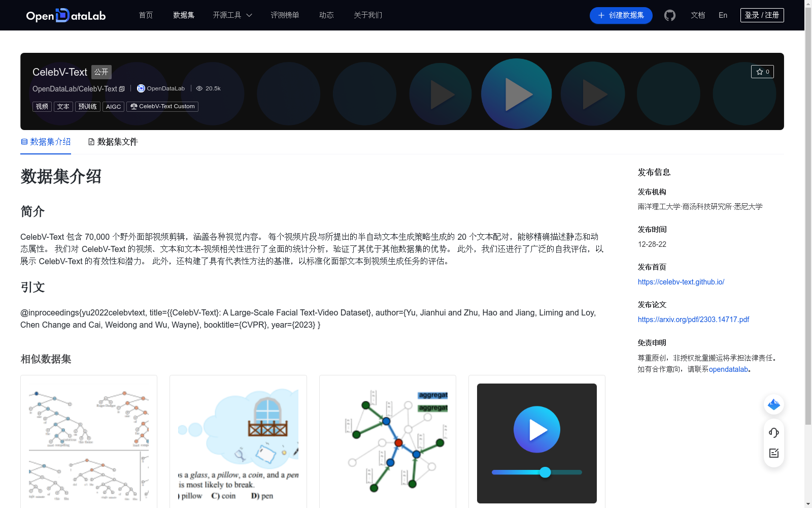Image resolution: width=812 pixels, height=508 pixels.
Task: Open 文档 link in header
Action: point(698,15)
